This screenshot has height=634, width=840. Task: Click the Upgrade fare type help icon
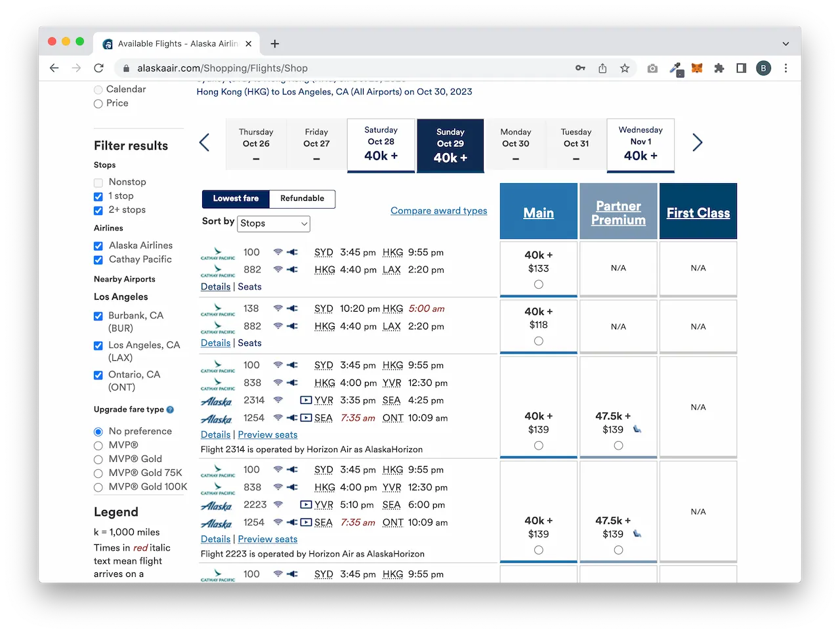click(x=170, y=410)
